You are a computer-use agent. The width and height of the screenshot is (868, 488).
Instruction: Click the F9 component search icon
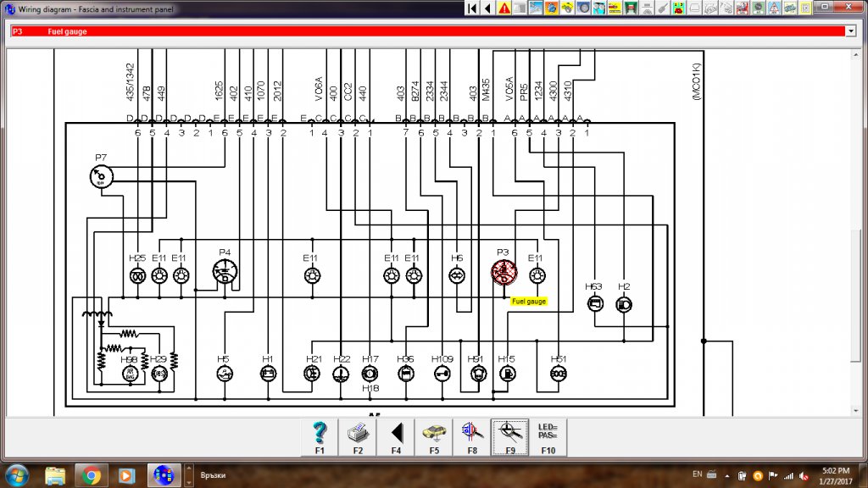[509, 437]
